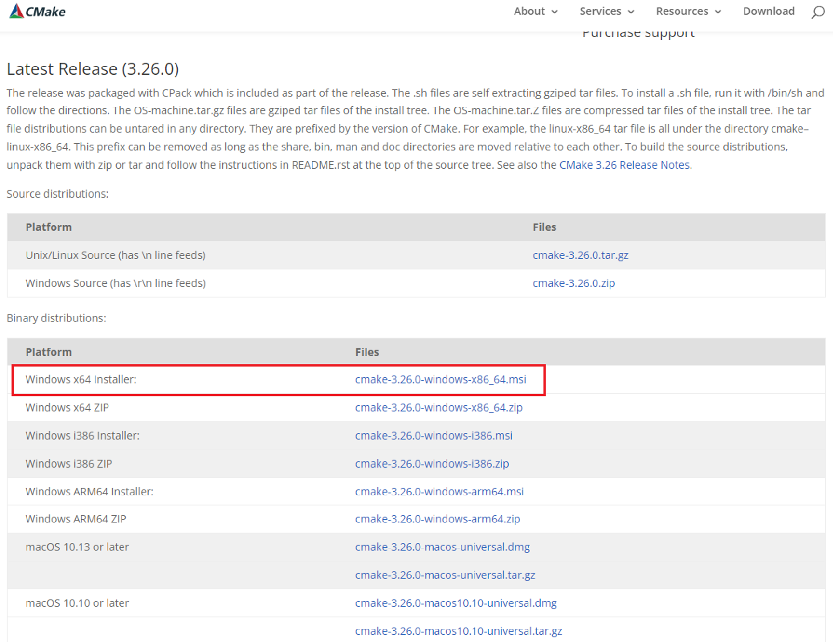Download cmake-3.26.0-windows-arm64.zip

pos(437,519)
